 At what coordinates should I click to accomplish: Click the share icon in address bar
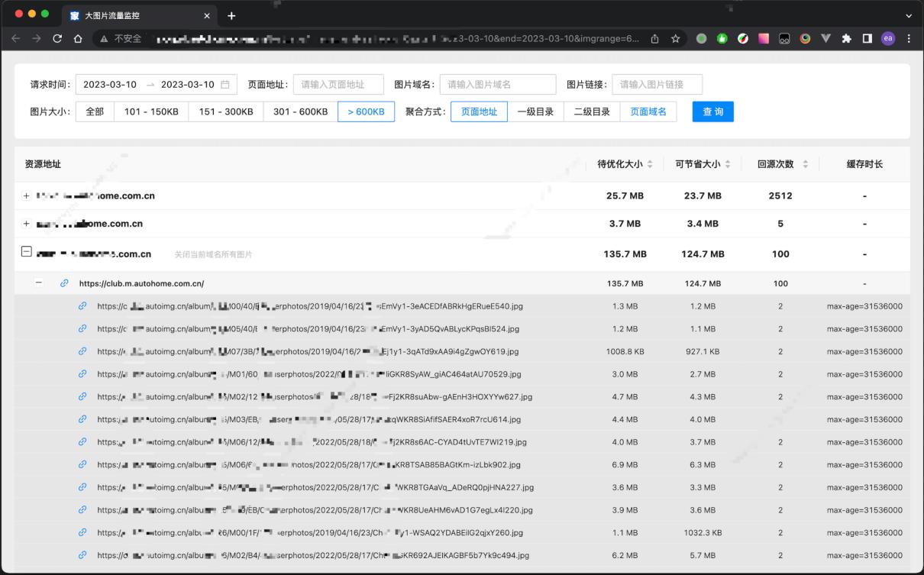click(655, 39)
